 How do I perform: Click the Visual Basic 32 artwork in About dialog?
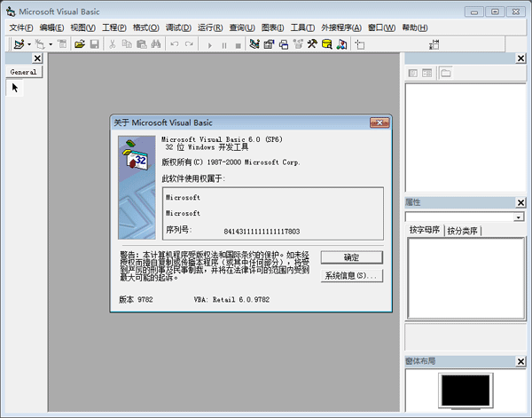(137, 188)
